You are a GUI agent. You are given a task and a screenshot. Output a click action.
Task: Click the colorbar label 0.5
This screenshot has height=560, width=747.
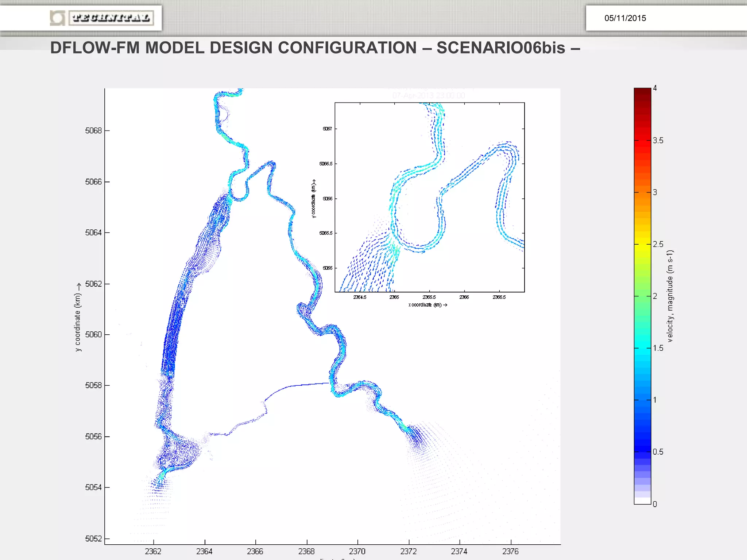coord(658,452)
